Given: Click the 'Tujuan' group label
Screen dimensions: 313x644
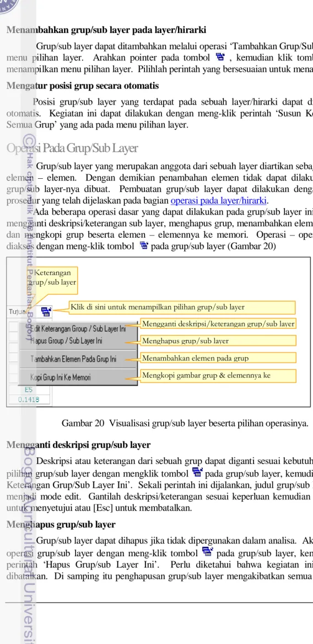Looking at the screenshot, I should [17, 312].
